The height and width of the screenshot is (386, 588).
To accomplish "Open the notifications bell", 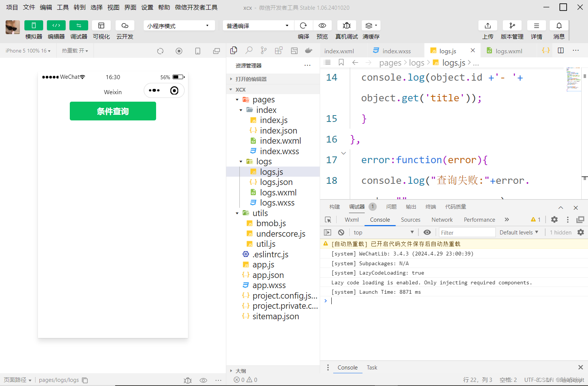I will pyautogui.click(x=559, y=26).
